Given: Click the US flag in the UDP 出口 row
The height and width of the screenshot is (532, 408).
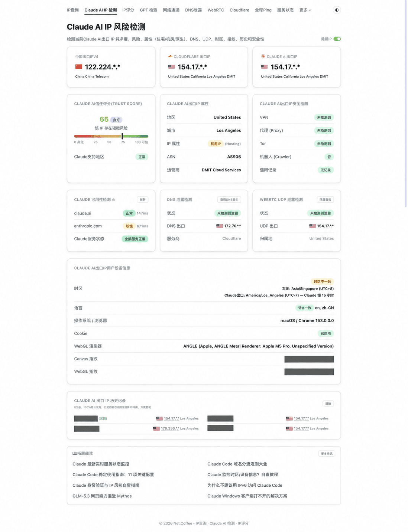Looking at the screenshot, I should [313, 226].
